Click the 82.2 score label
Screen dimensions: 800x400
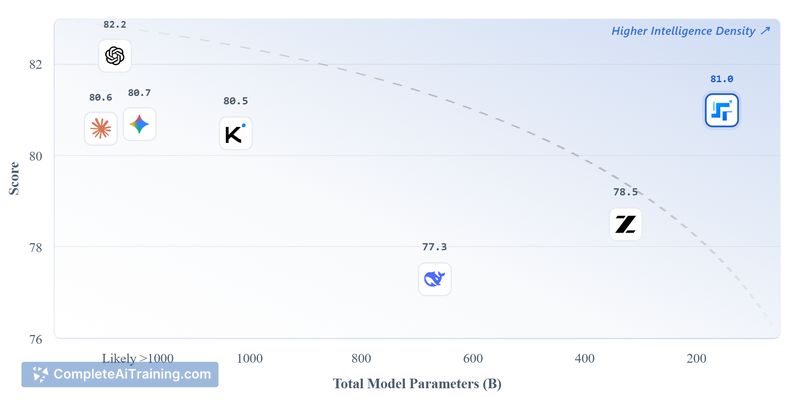[115, 23]
